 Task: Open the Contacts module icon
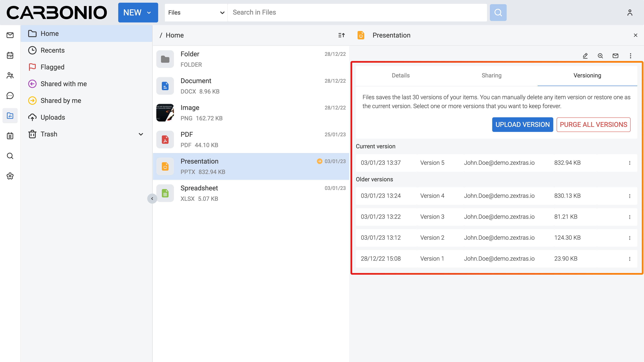pos(10,75)
